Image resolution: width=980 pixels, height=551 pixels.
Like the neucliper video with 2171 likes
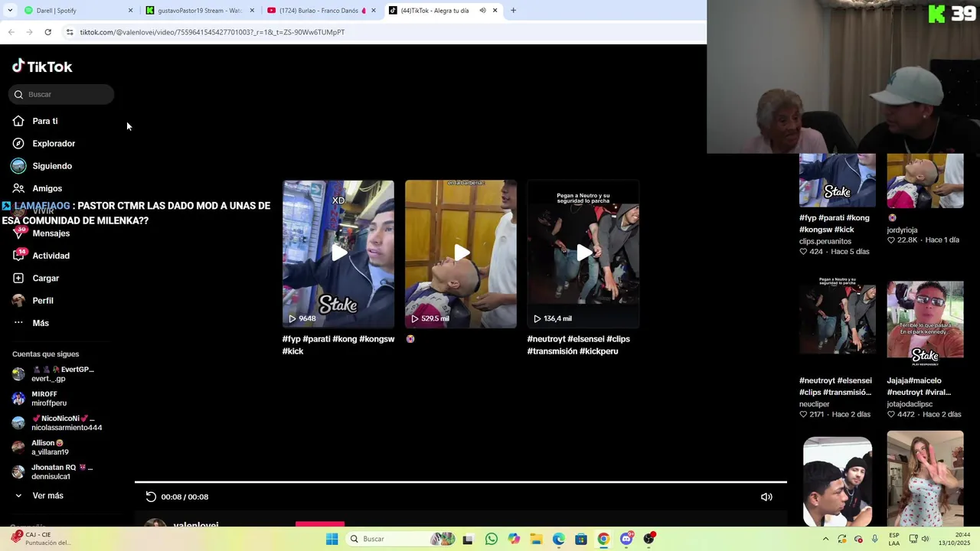point(803,415)
